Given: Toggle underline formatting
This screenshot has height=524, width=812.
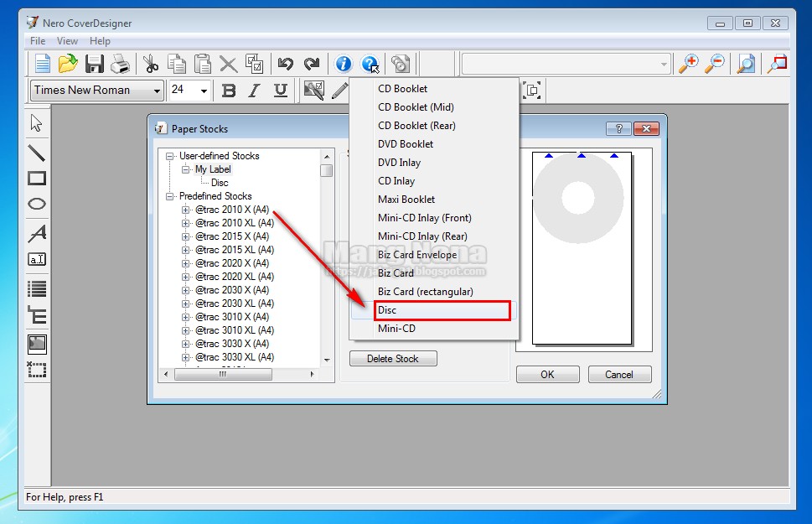Looking at the screenshot, I should [281, 90].
